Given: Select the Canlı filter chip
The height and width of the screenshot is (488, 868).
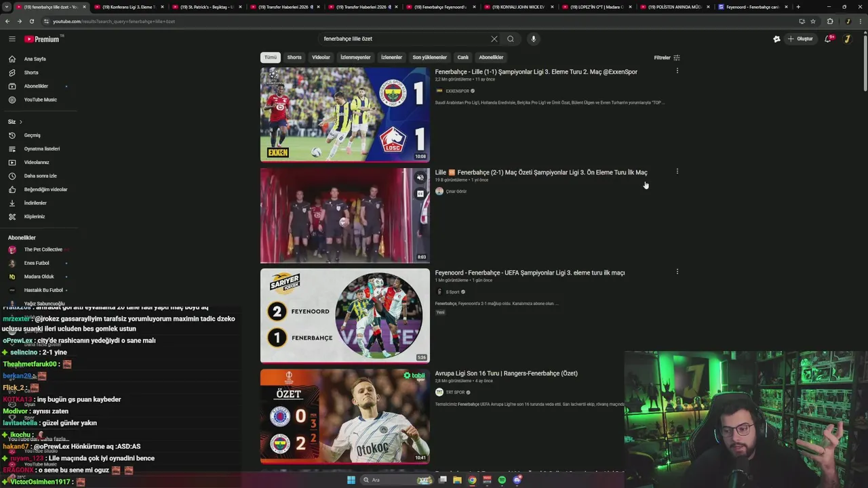Looking at the screenshot, I should [462, 58].
